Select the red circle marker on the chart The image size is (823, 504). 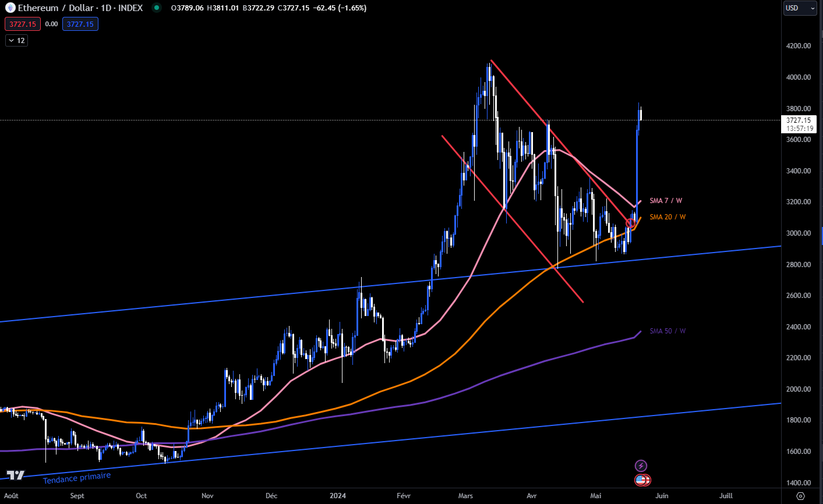630,223
